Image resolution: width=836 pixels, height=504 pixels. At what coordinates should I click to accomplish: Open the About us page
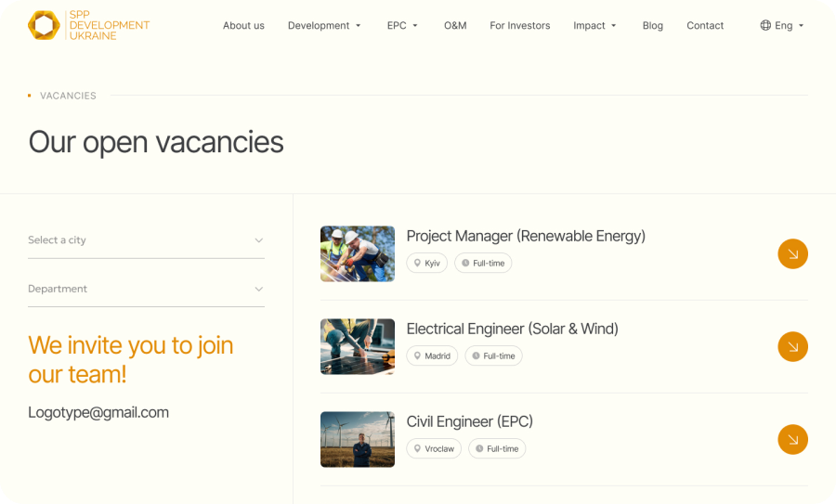(243, 26)
